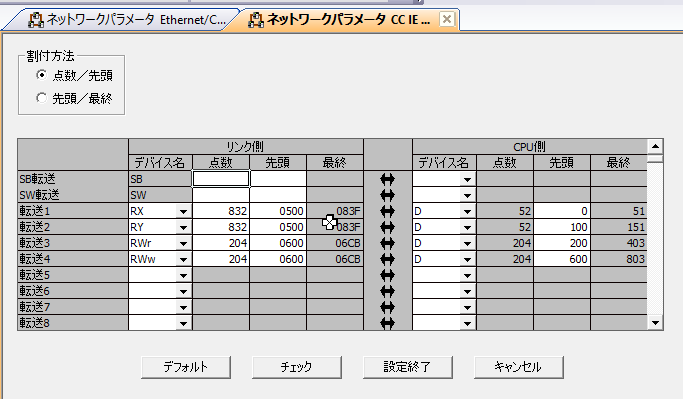Viewport: 683px width, 399px height.
Task: Click 転送3 link-side 先頭 cell 0600
Action: click(278, 243)
